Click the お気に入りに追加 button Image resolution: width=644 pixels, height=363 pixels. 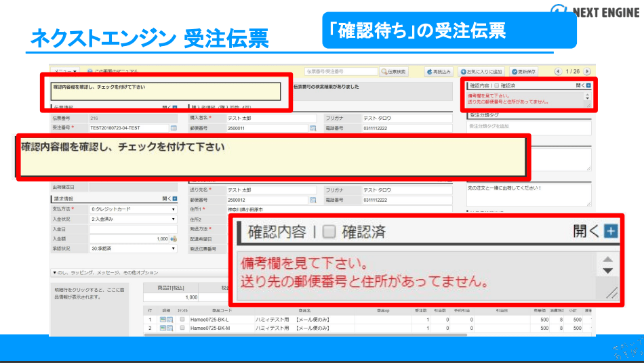[x=481, y=71]
